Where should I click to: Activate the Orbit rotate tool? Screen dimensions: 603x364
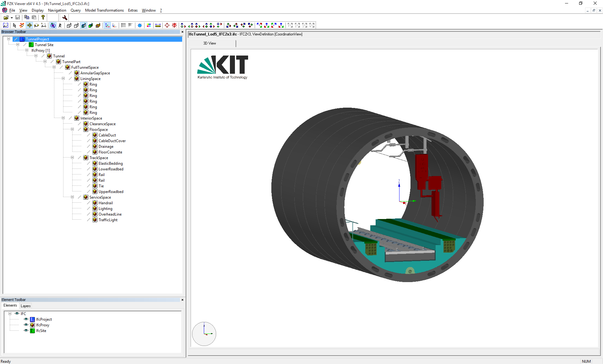coord(53,25)
